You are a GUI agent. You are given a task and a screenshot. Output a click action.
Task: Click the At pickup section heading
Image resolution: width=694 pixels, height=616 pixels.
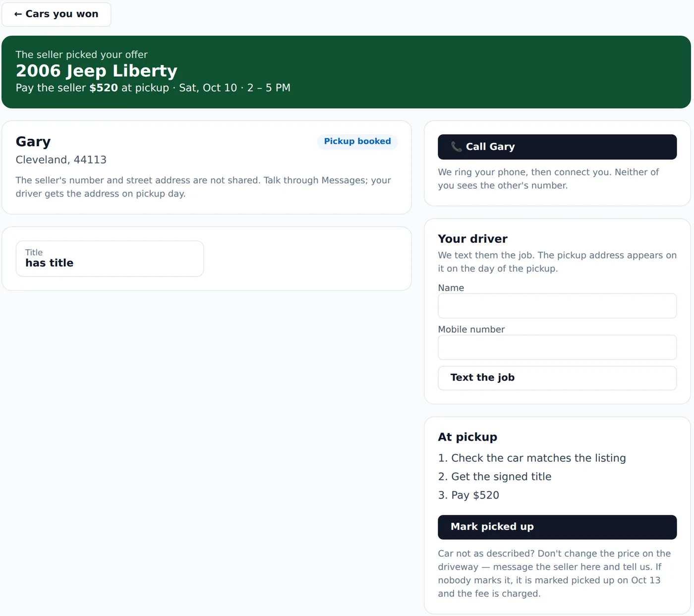tap(467, 437)
